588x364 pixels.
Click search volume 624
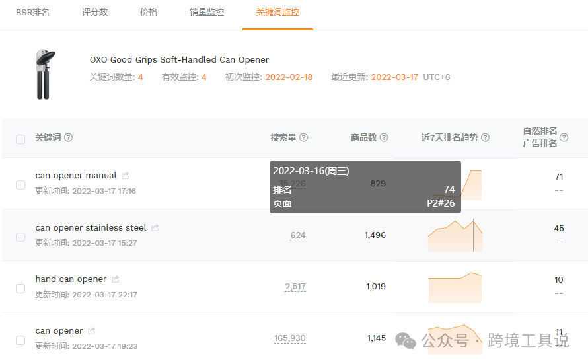[x=298, y=235]
